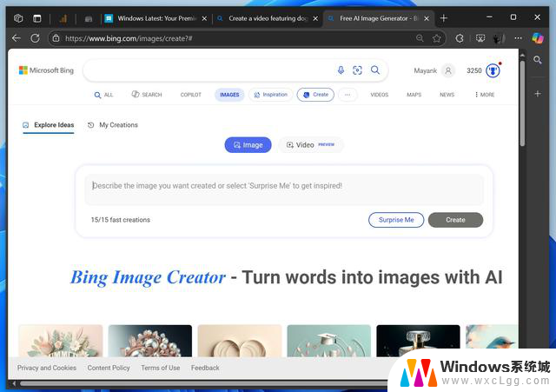Click the horizontal scrollbar left arrow
The width and height of the screenshot is (556, 392).
[x=13, y=383]
